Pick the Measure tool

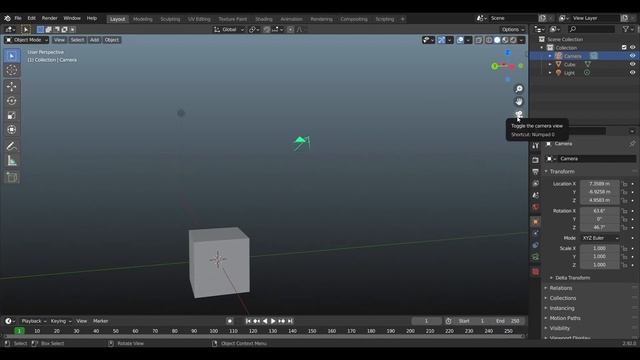12,161
